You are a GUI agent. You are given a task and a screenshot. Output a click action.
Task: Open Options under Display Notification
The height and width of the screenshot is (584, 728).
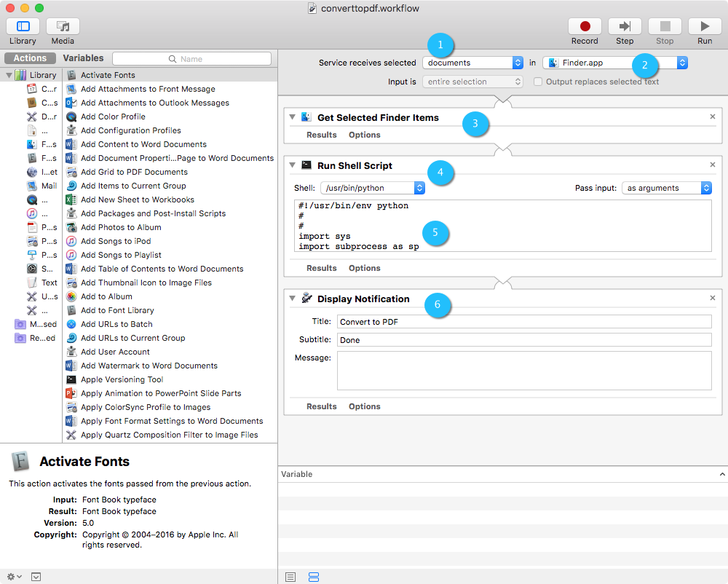tap(364, 406)
